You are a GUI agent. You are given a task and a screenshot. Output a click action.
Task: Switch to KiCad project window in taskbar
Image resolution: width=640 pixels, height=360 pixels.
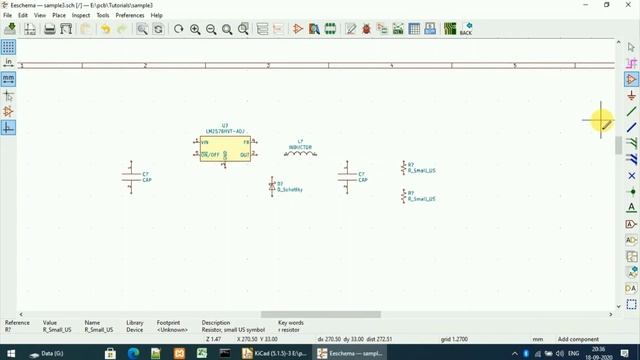click(274, 353)
